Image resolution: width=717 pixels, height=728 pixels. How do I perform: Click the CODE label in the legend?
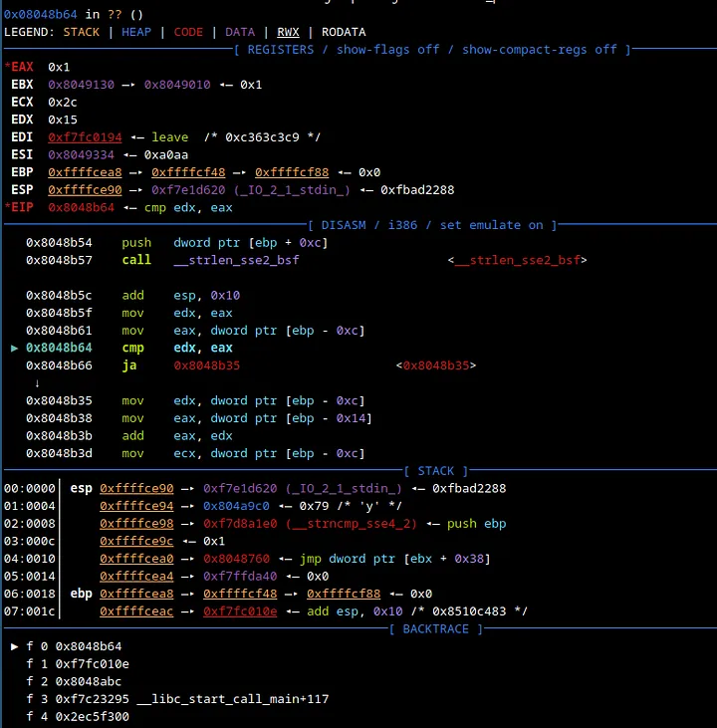pyautogui.click(x=188, y=32)
